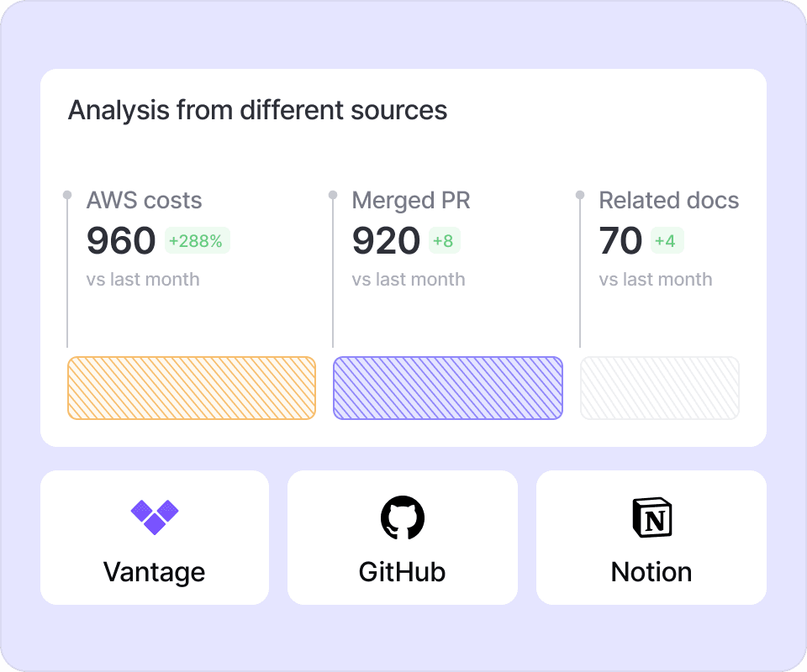Select the Vantage card label text
Screen dimensions: 807x672
[x=154, y=572]
